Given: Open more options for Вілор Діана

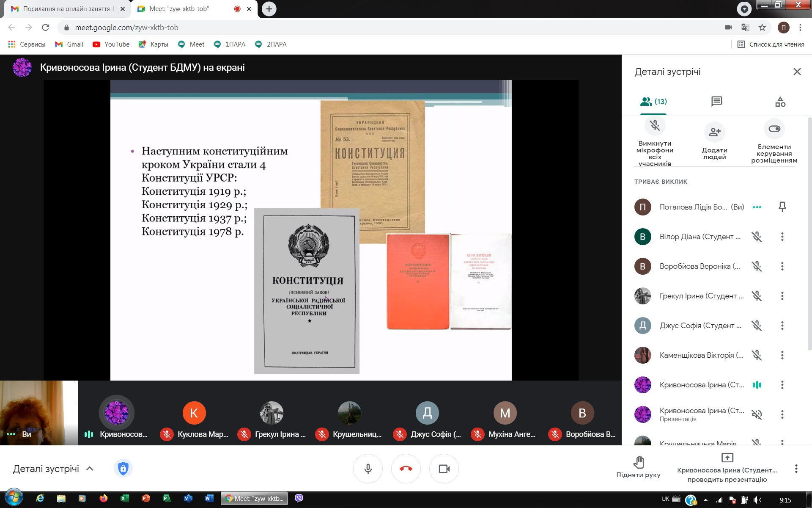Looking at the screenshot, I should point(782,237).
